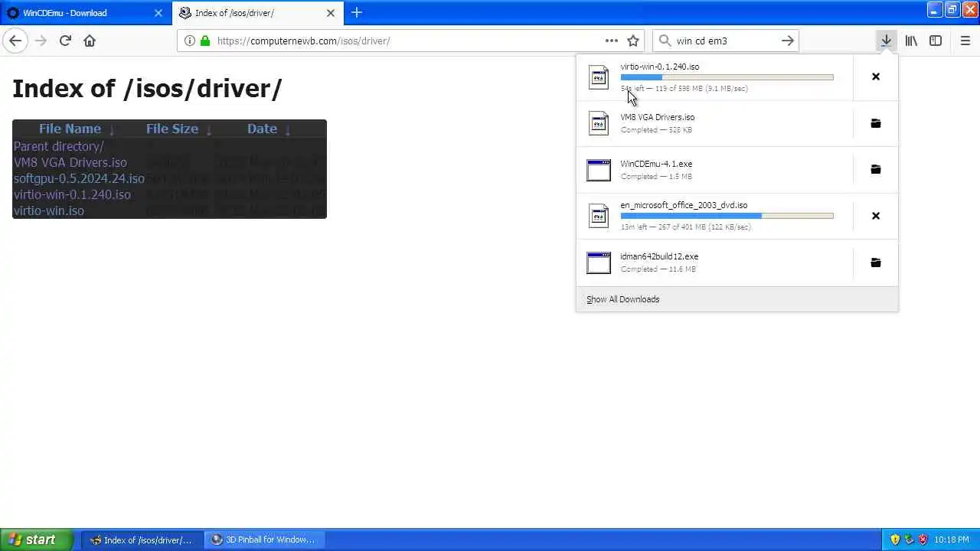This screenshot has width=980, height=551.
Task: Click the taskbar clock showing 10:18 PM
Action: pos(952,540)
